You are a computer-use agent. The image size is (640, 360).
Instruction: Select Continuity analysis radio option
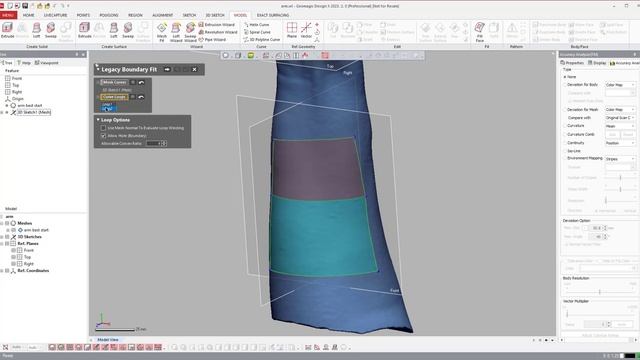pyautogui.click(x=565, y=143)
